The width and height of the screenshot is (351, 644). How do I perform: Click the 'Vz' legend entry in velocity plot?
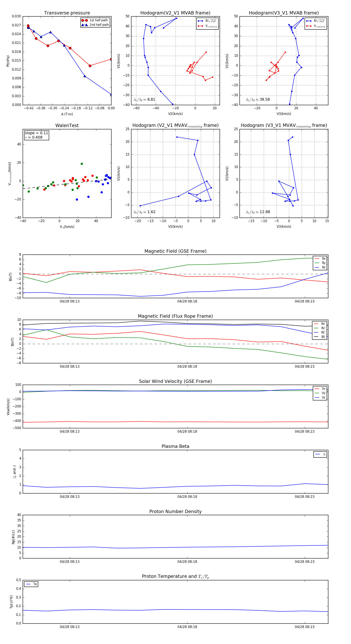pos(320,398)
